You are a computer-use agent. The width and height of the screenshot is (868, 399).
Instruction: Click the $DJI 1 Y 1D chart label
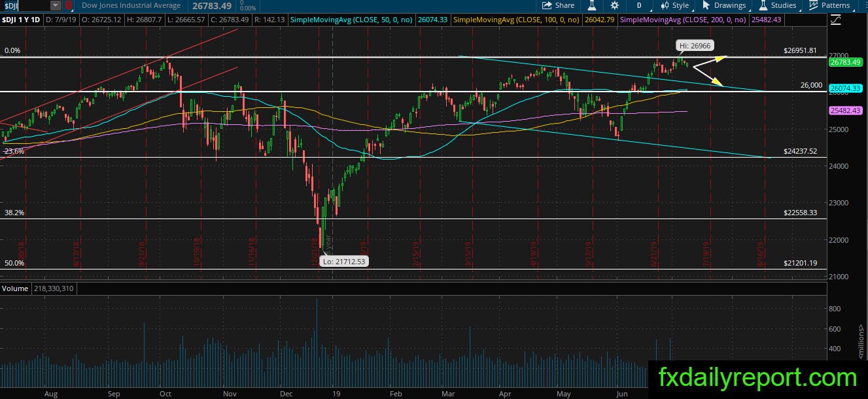(x=25, y=20)
